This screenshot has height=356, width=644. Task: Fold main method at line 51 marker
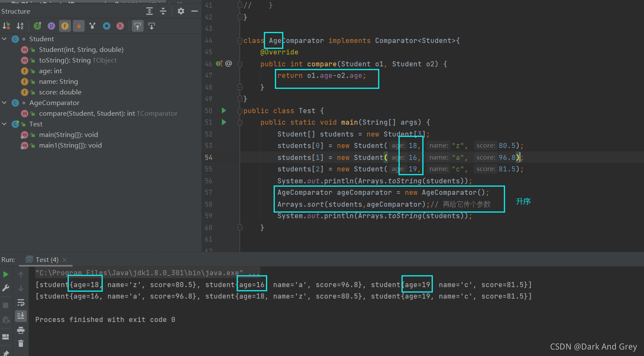(240, 122)
